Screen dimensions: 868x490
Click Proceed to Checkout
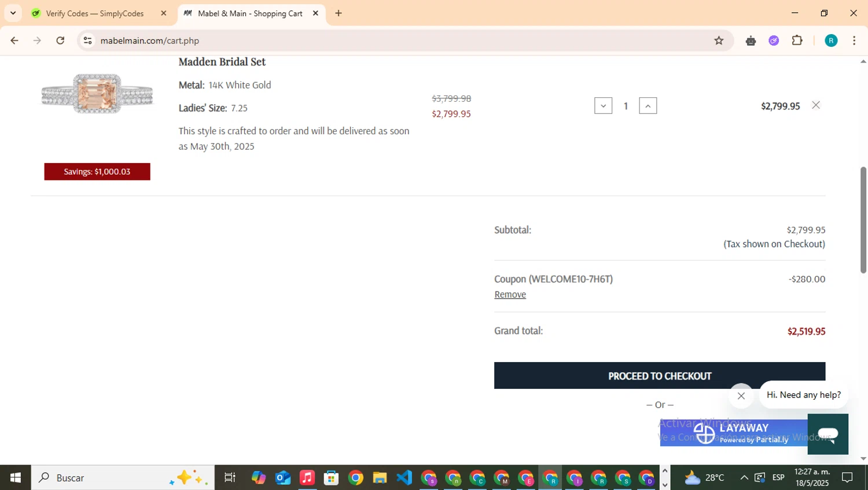tap(660, 375)
